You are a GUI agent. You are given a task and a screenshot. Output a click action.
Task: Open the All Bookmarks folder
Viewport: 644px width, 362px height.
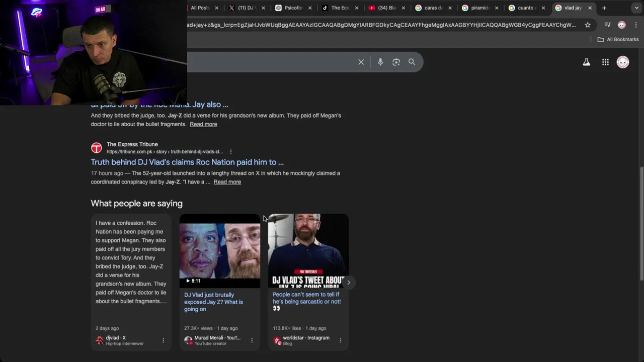pos(618,39)
